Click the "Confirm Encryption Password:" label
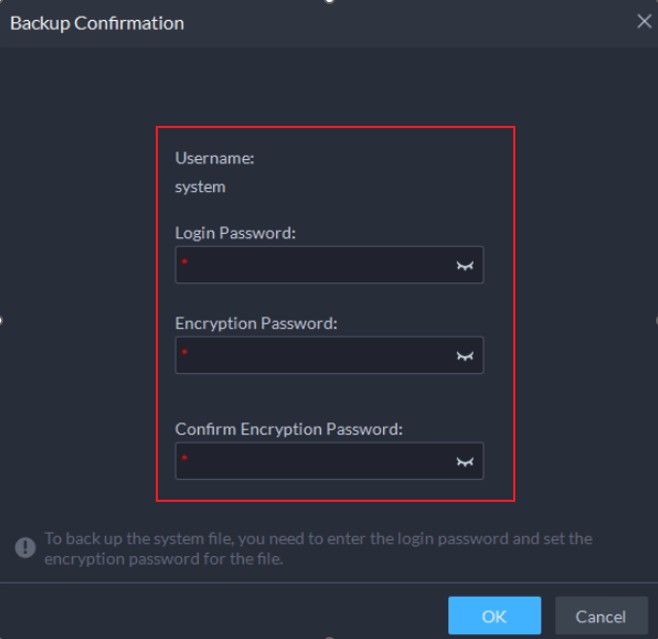 tap(288, 429)
